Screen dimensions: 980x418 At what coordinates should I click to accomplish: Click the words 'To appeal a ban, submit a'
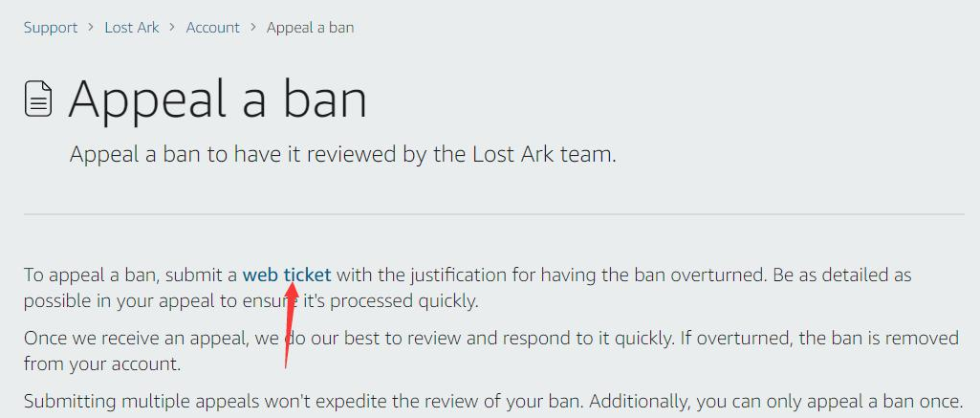click(x=131, y=275)
